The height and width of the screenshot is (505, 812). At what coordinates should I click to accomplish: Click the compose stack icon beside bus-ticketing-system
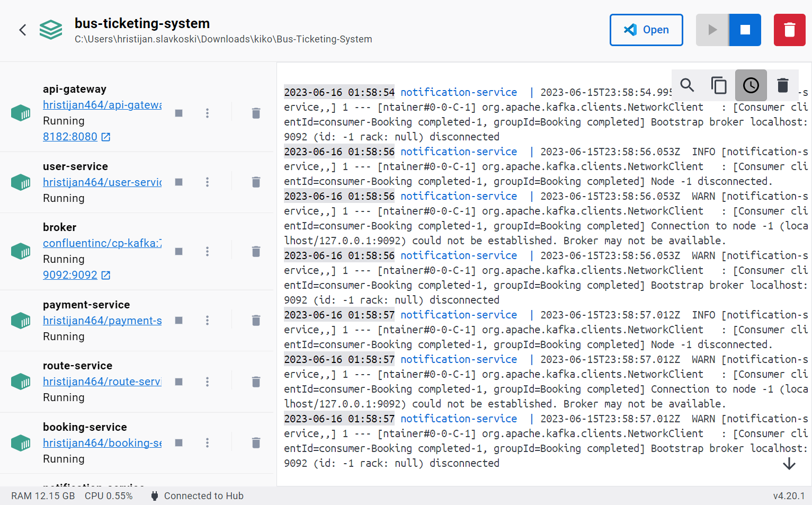coord(51,30)
